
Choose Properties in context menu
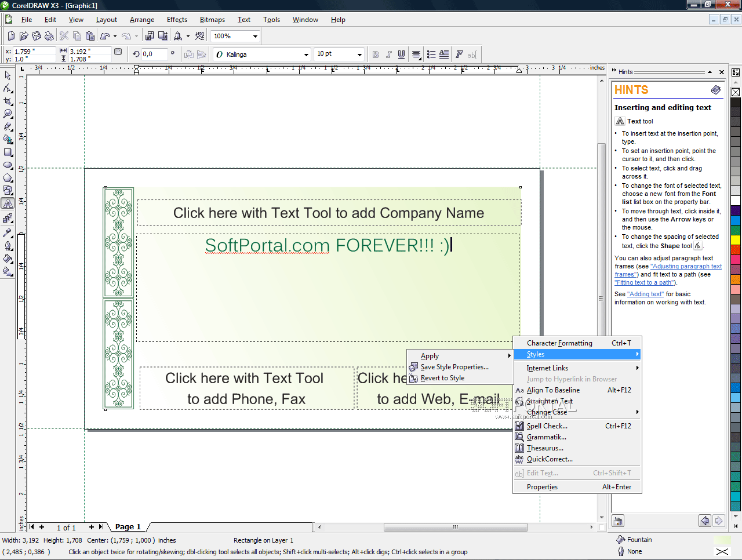(x=577, y=487)
